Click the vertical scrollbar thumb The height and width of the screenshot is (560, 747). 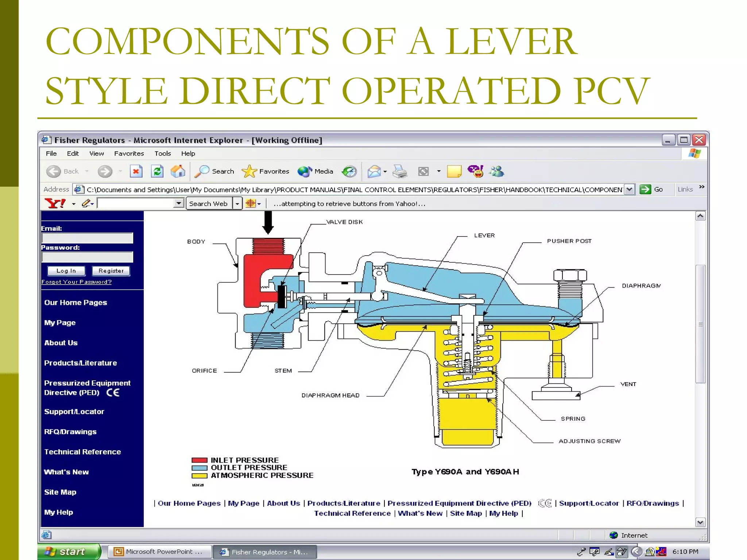point(700,324)
